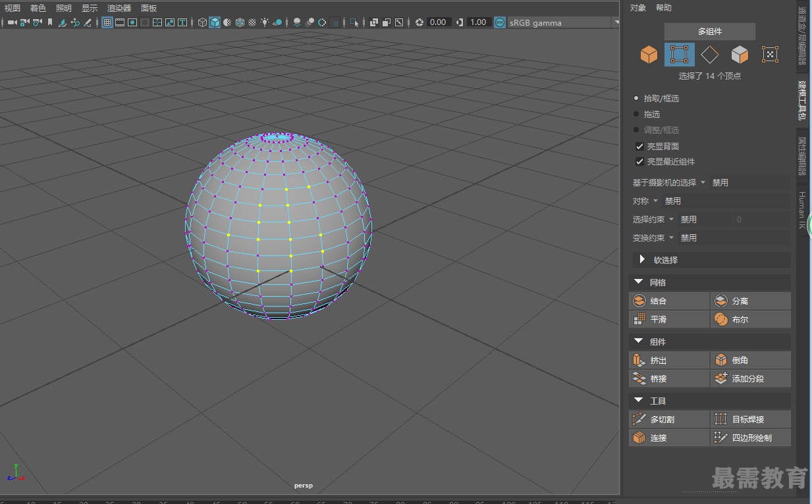
Task: Toggle the resolution gate icon
Action: pos(132,22)
